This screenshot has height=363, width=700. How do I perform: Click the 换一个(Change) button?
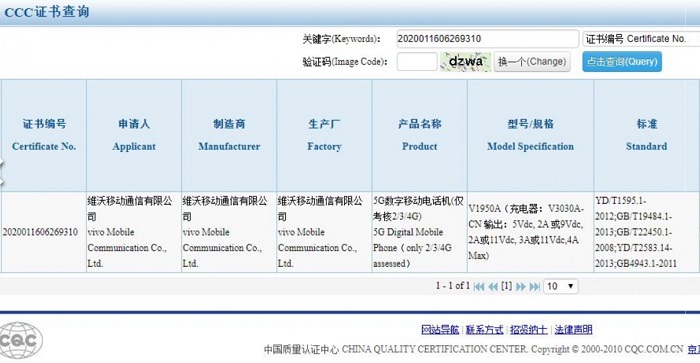(x=532, y=62)
